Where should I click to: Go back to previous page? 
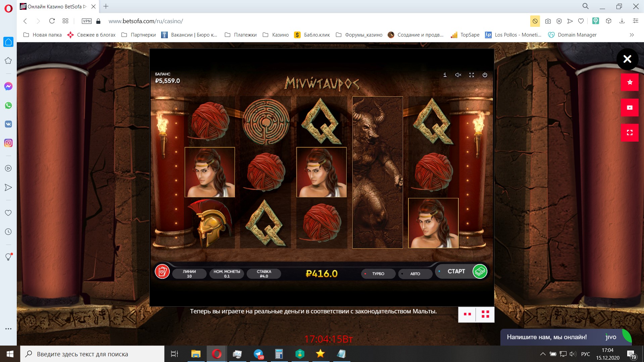pyautogui.click(x=25, y=21)
